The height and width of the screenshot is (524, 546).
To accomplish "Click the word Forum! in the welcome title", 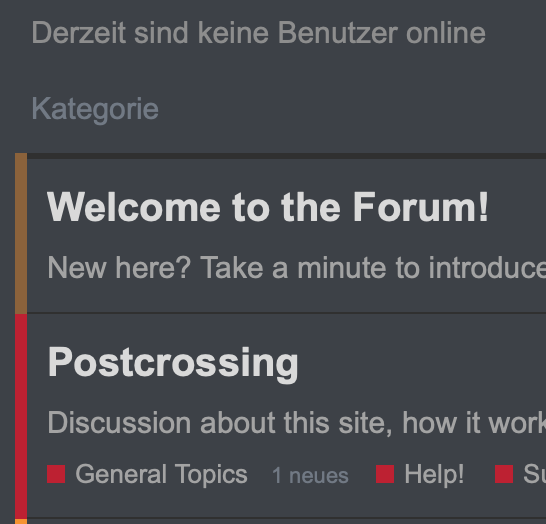I will coord(421,207).
